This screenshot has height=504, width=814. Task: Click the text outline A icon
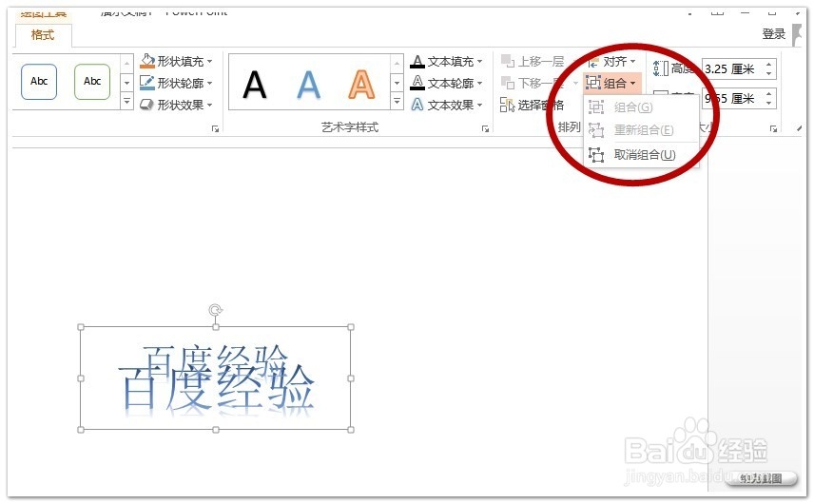click(x=417, y=83)
